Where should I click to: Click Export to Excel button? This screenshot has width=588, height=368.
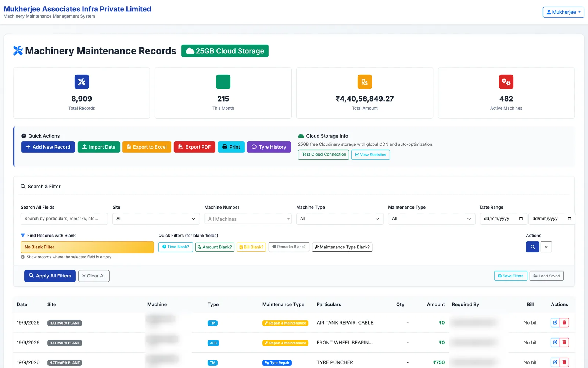coord(147,147)
